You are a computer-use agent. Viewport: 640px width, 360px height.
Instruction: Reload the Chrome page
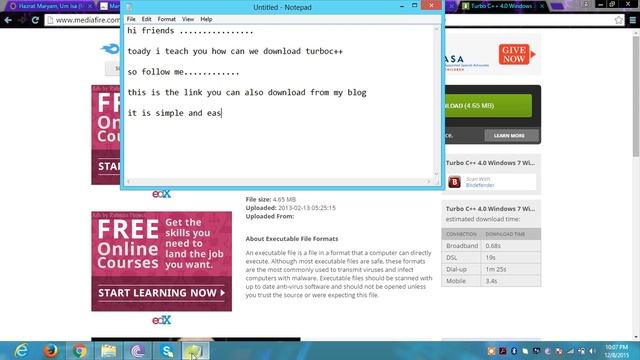(35, 20)
